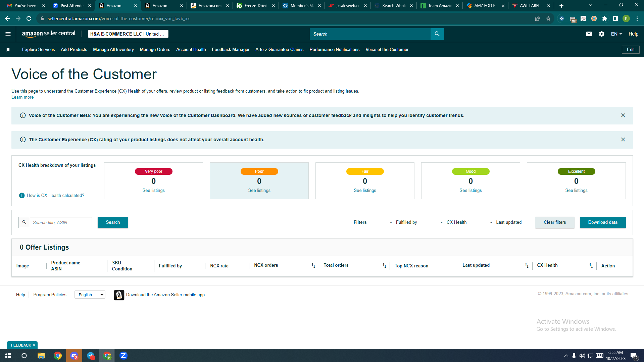
Task: Show hidden system tray icons
Action: pyautogui.click(x=566, y=356)
